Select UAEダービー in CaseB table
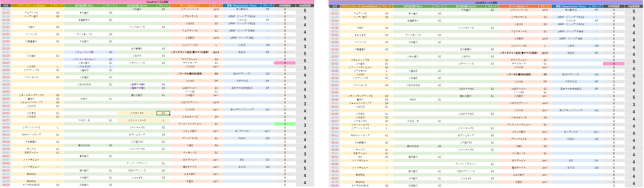 [519, 89]
